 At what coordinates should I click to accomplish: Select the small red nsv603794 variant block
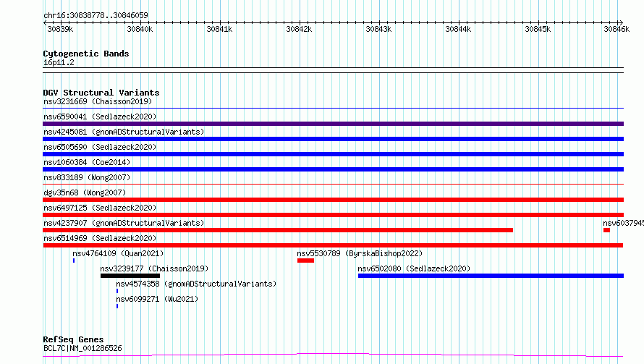606,230
